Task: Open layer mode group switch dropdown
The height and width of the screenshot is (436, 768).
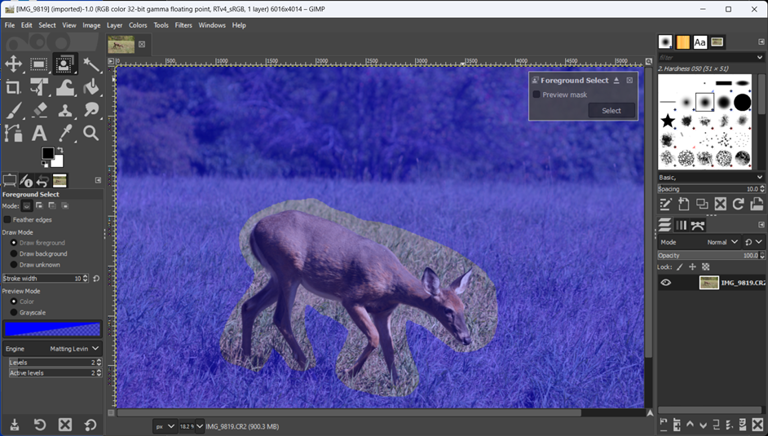Action: [754, 242]
